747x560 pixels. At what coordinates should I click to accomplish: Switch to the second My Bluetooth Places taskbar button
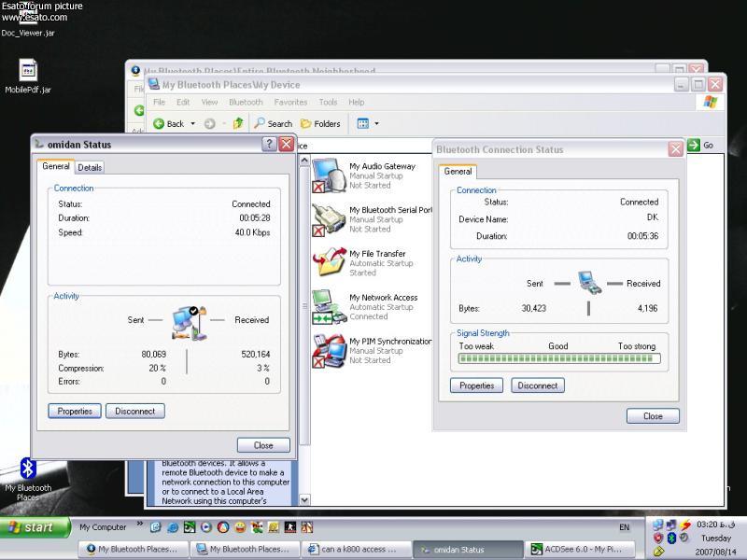[x=245, y=549]
